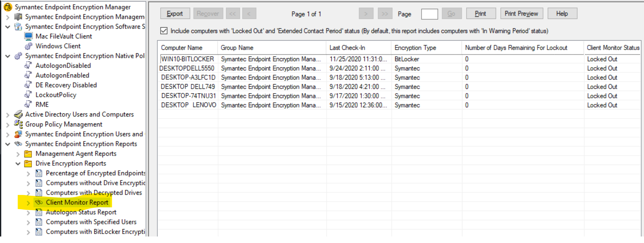
Task: Expand the Percentage of Encrypted Endpoints node
Action: tap(28, 174)
